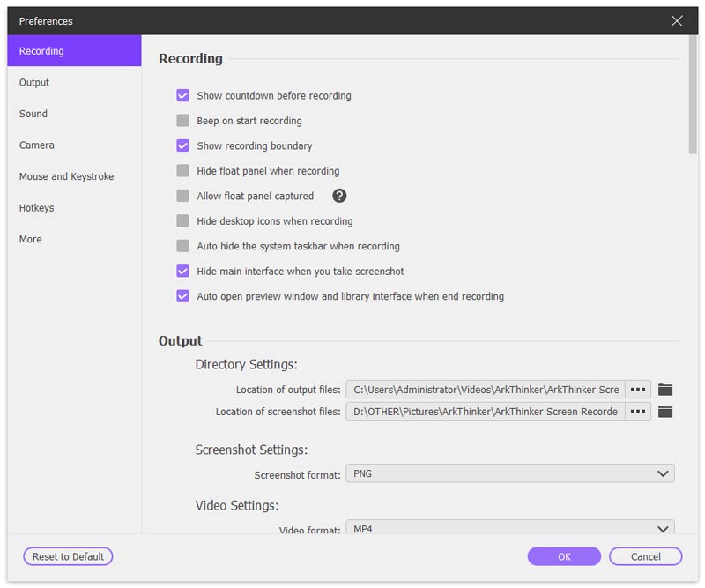Click the help icon beside Allow float panel captured

[x=339, y=196]
